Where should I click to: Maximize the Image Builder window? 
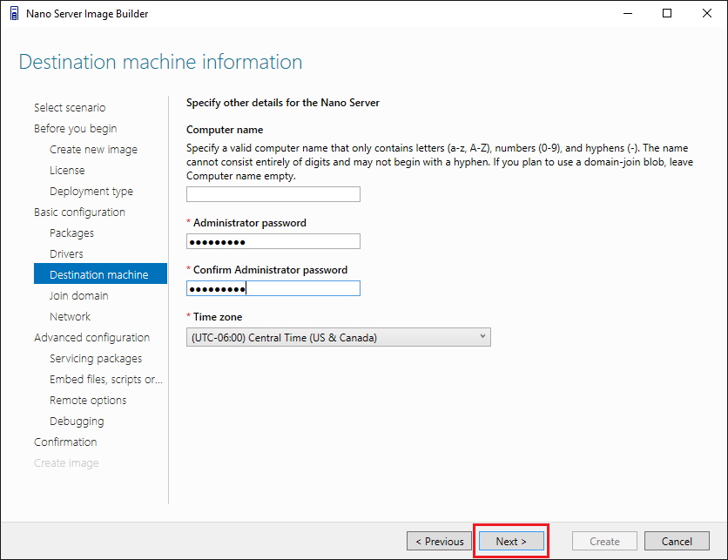pos(666,13)
